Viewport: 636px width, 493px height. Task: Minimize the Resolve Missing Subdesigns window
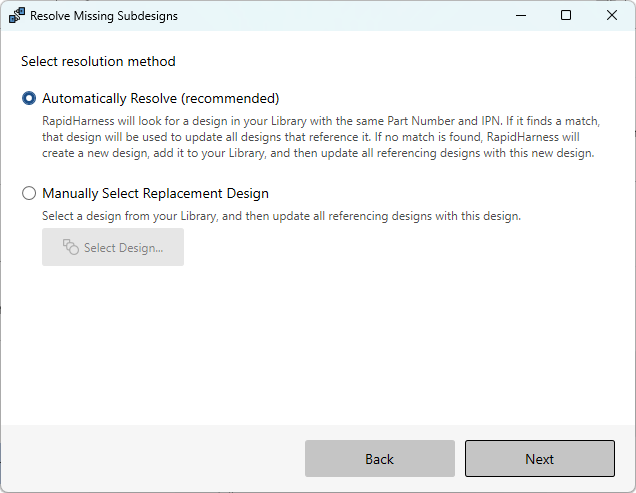click(521, 16)
